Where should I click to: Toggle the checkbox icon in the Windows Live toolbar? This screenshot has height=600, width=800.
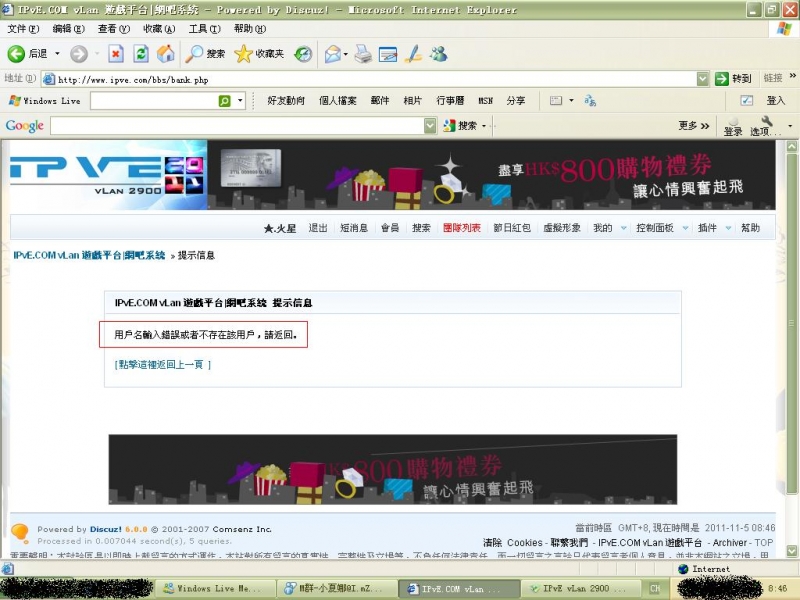pos(746,101)
